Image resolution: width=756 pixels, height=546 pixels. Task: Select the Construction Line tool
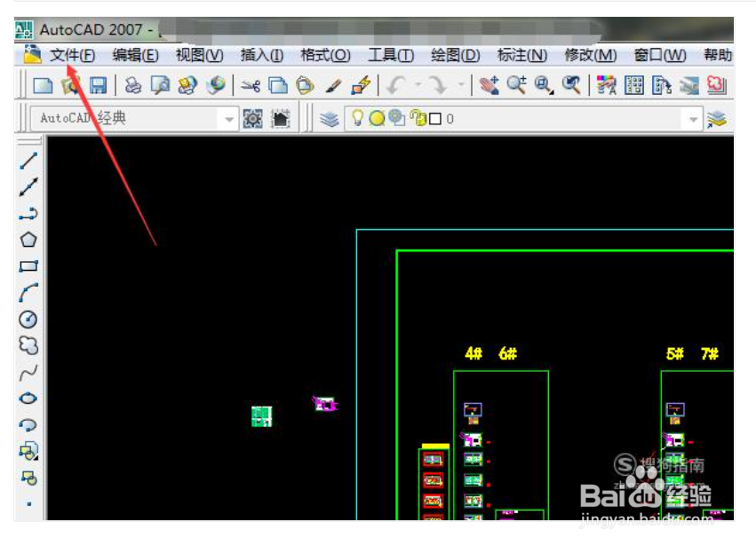(28, 187)
